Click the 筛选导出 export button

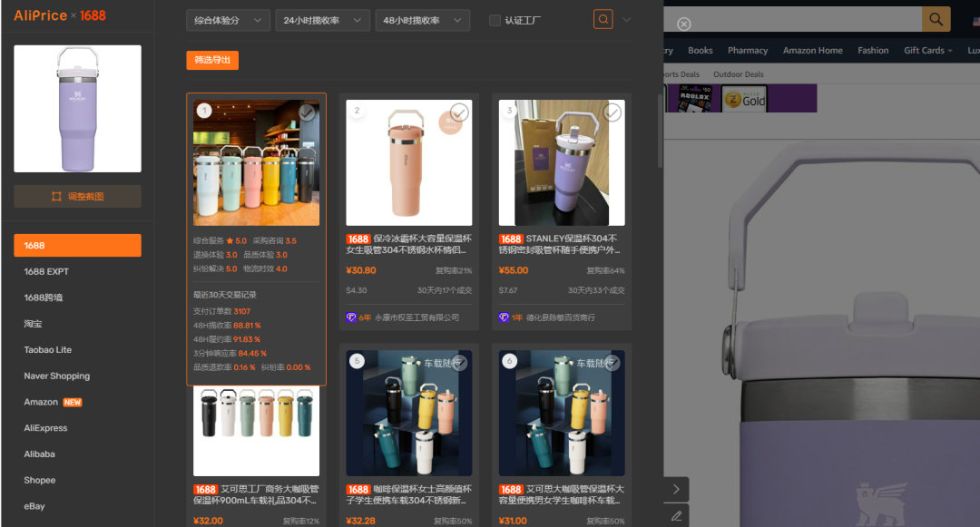pos(212,58)
